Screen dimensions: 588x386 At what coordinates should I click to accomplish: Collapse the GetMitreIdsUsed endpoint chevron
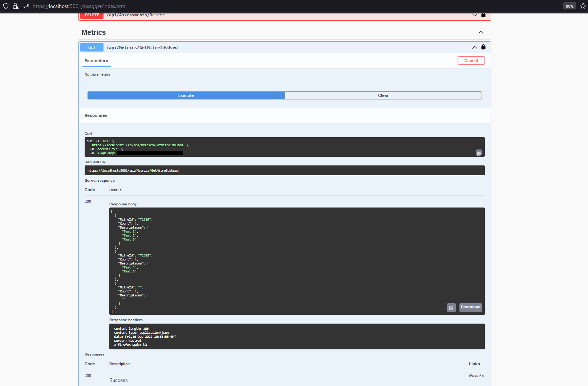[x=474, y=47]
